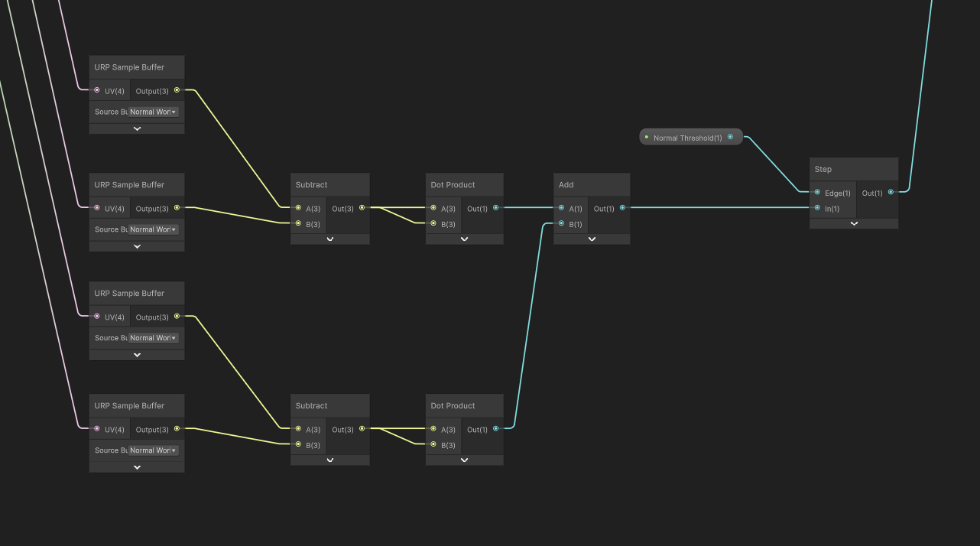Expand the Add node preview via its chevron
Viewport: 980px width, 546px height.
(x=591, y=239)
